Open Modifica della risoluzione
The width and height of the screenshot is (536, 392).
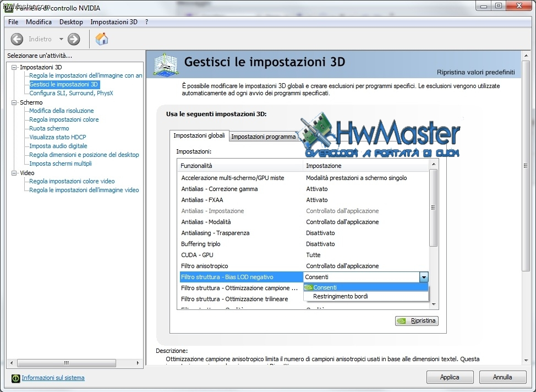click(x=62, y=111)
